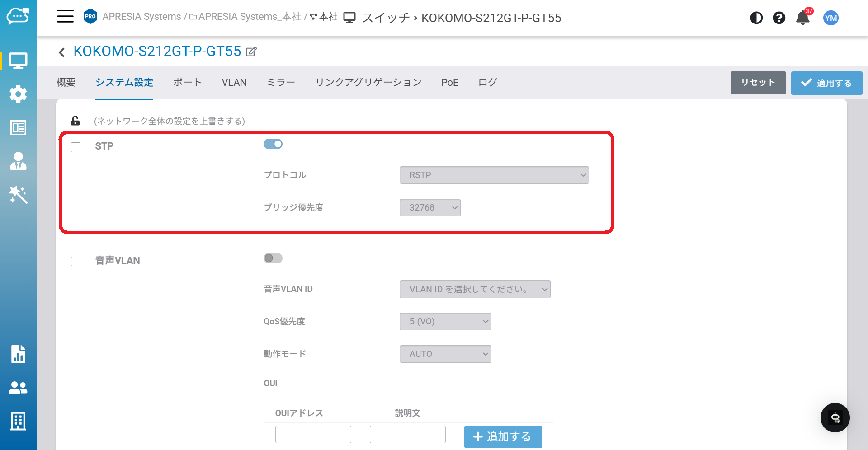
Task: Click the リセット button
Action: tap(758, 83)
